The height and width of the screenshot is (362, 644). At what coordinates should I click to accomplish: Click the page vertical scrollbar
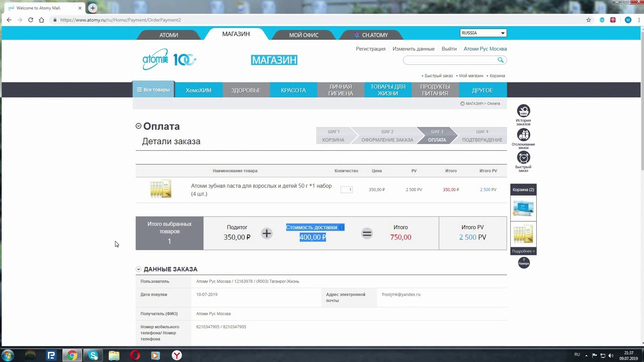pyautogui.click(x=641, y=186)
